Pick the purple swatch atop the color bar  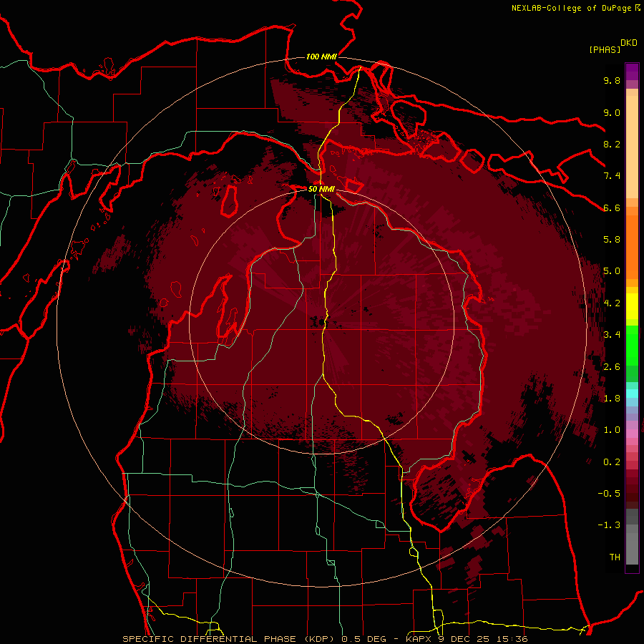click(632, 72)
